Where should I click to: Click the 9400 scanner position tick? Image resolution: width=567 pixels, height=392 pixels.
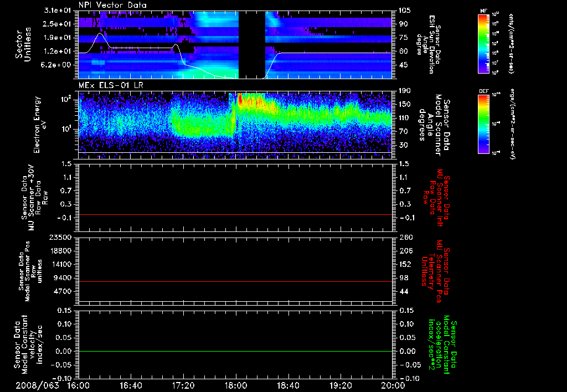[x=62, y=278]
